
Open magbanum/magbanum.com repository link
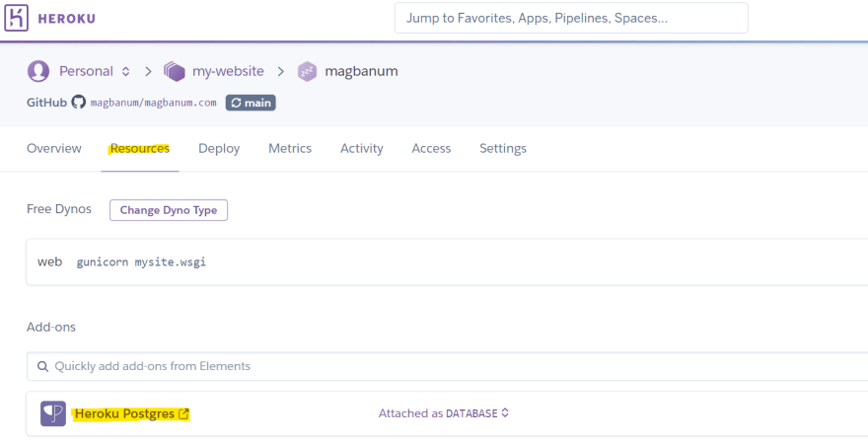[153, 103]
